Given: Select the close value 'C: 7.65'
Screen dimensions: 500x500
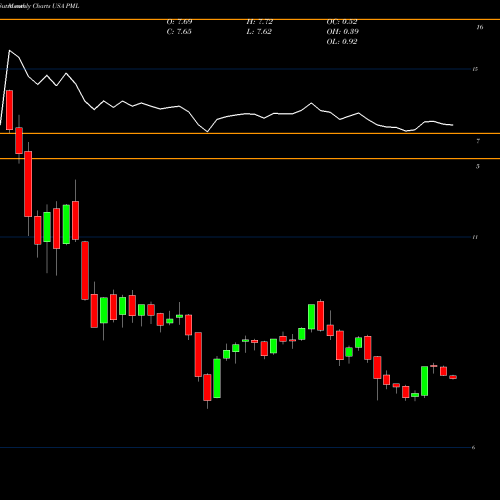Looking at the screenshot, I should [x=179, y=32].
